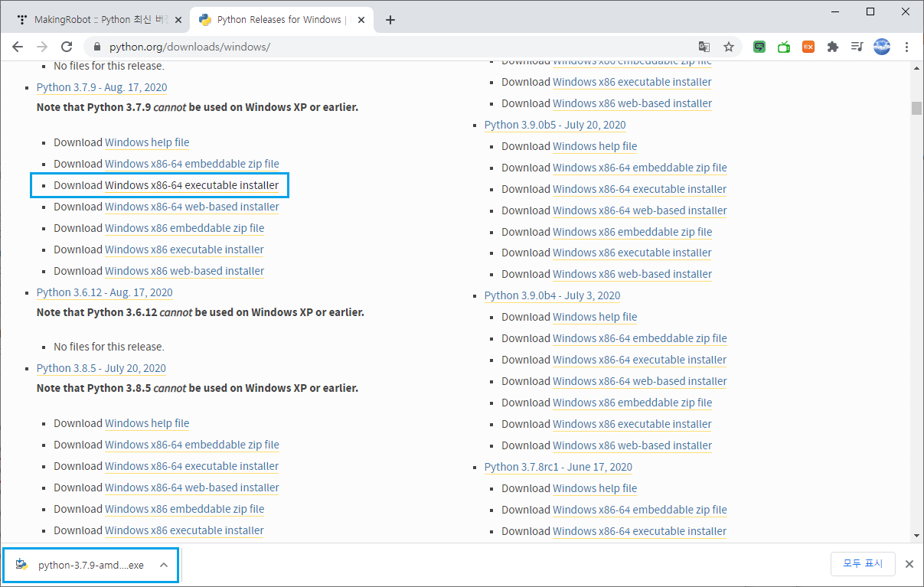Open the Python 3.6.12 - Aug. 17, 2020 link

tap(105, 292)
